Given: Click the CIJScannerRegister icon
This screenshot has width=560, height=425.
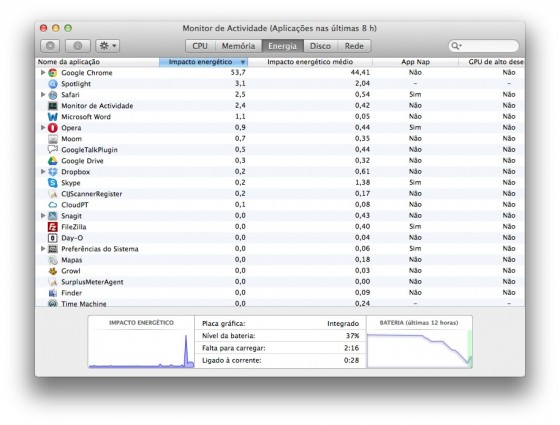Looking at the screenshot, I should (x=52, y=194).
